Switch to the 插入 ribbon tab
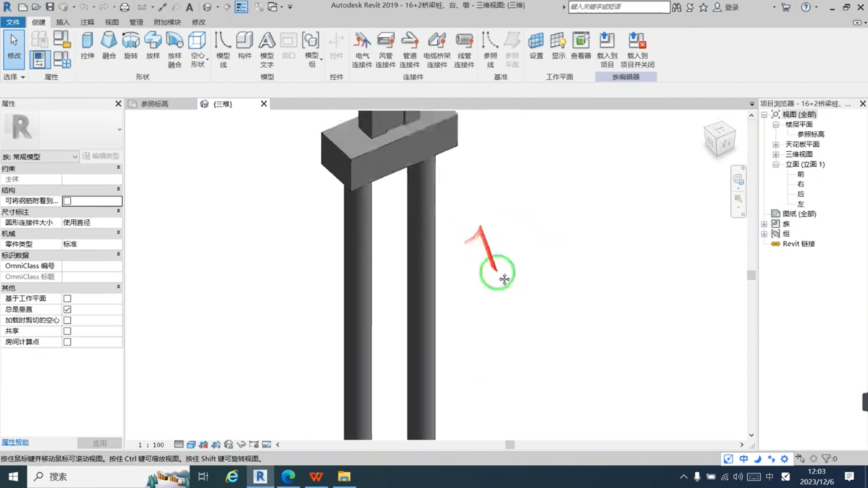This screenshot has width=868, height=488. pos(63,22)
